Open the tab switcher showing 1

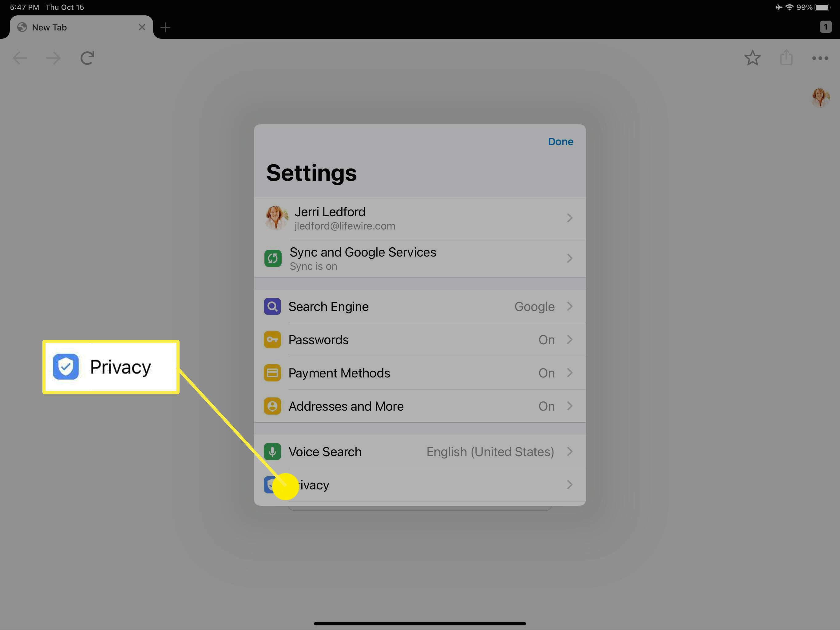pos(825,27)
